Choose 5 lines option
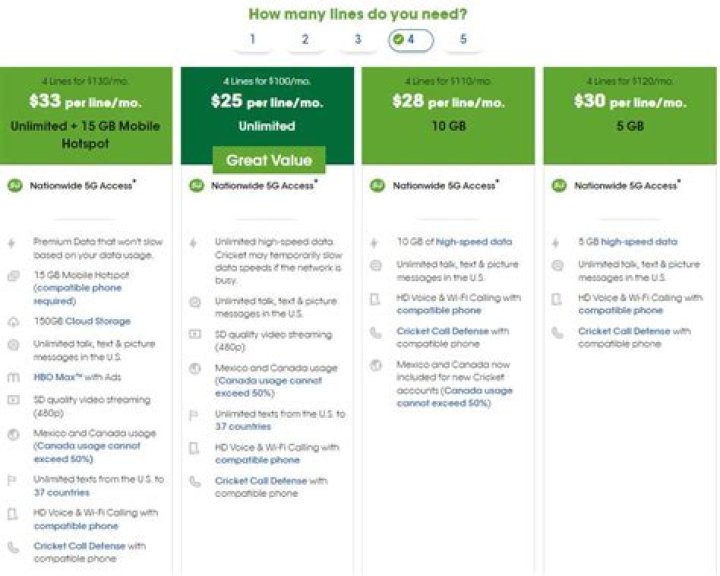Viewport: 720px width, 576px height. (463, 40)
